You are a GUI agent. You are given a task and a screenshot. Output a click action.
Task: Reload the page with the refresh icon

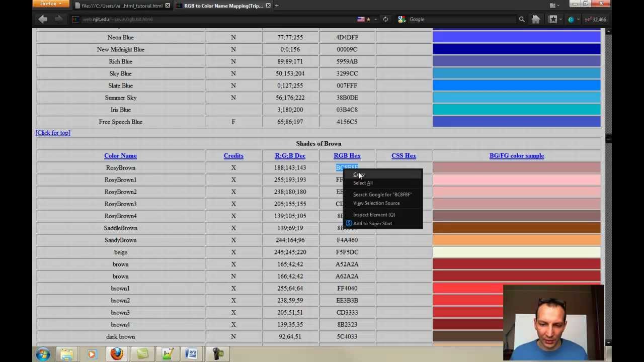click(x=385, y=19)
